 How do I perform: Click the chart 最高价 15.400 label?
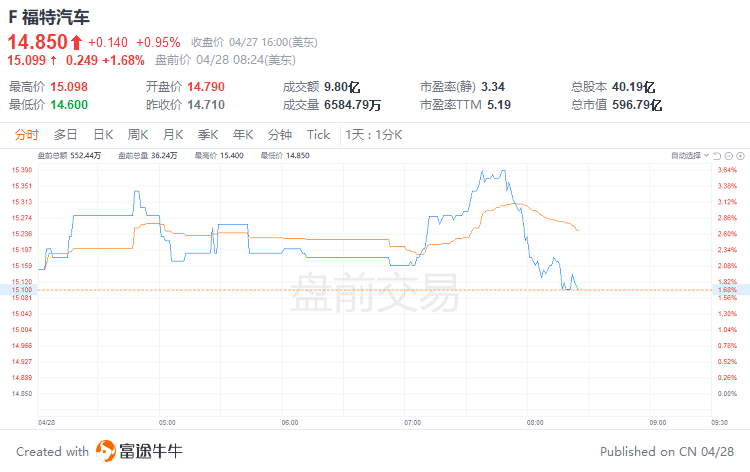219,155
